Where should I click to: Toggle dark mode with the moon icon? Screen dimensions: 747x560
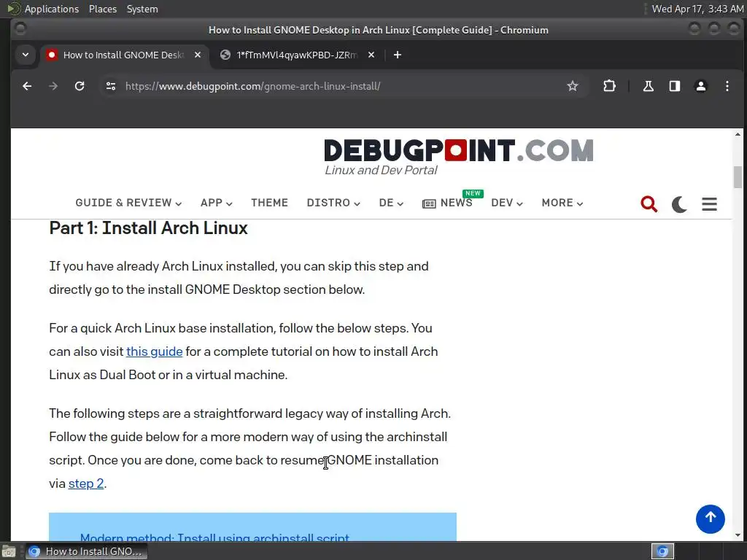click(x=679, y=204)
